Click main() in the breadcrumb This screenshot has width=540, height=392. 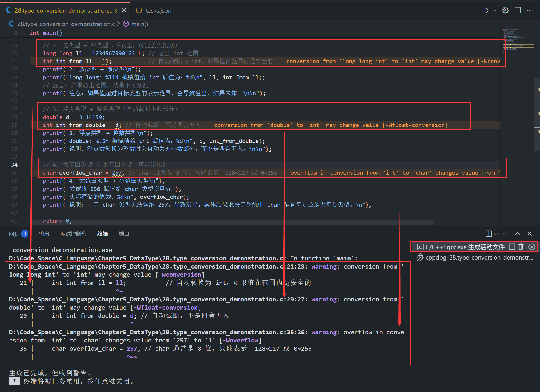point(139,24)
